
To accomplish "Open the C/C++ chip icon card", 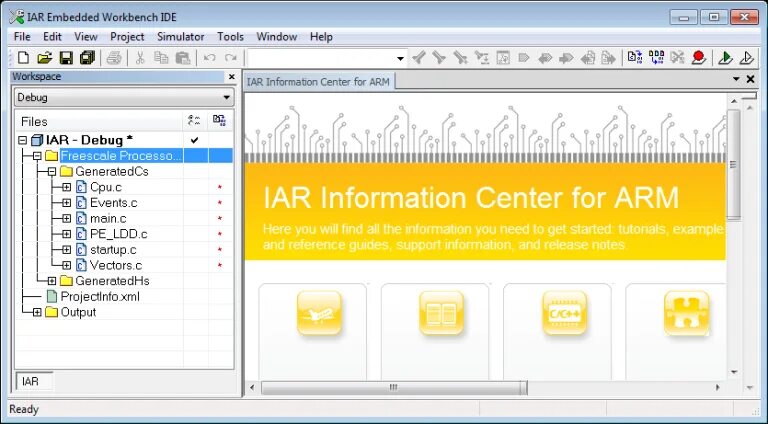I will [x=564, y=313].
